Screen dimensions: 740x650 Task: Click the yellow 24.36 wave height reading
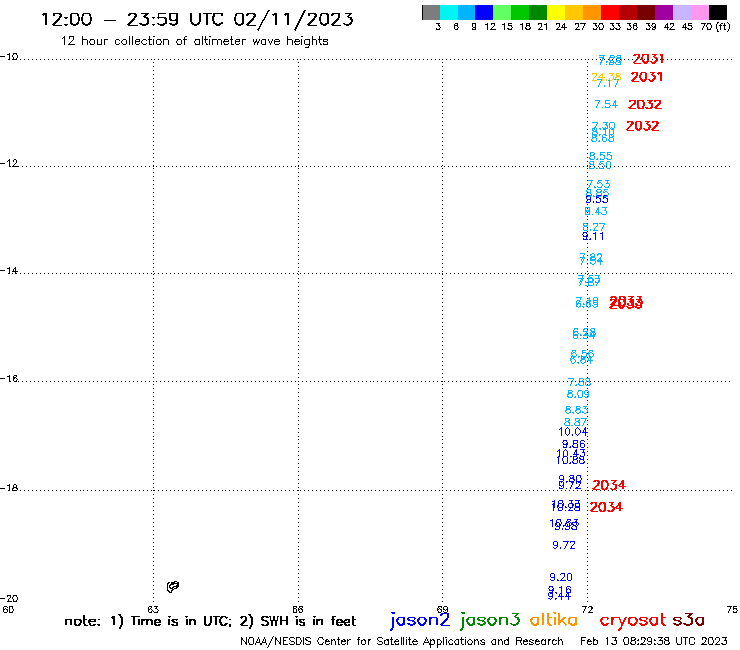[606, 76]
